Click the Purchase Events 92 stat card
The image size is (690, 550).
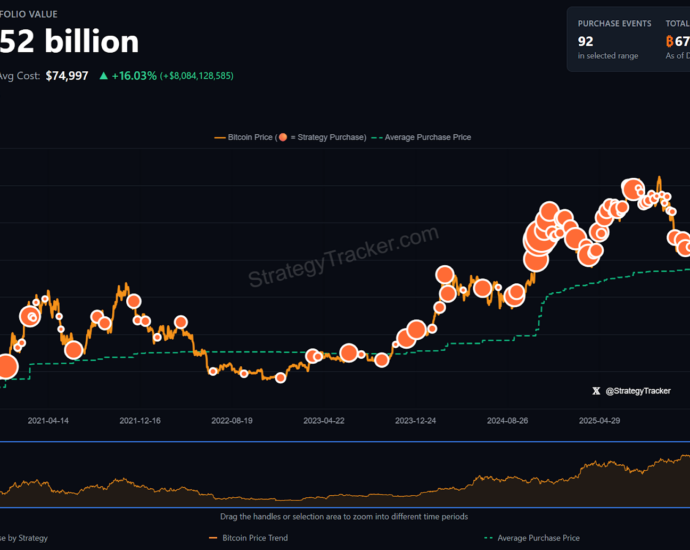click(614, 40)
